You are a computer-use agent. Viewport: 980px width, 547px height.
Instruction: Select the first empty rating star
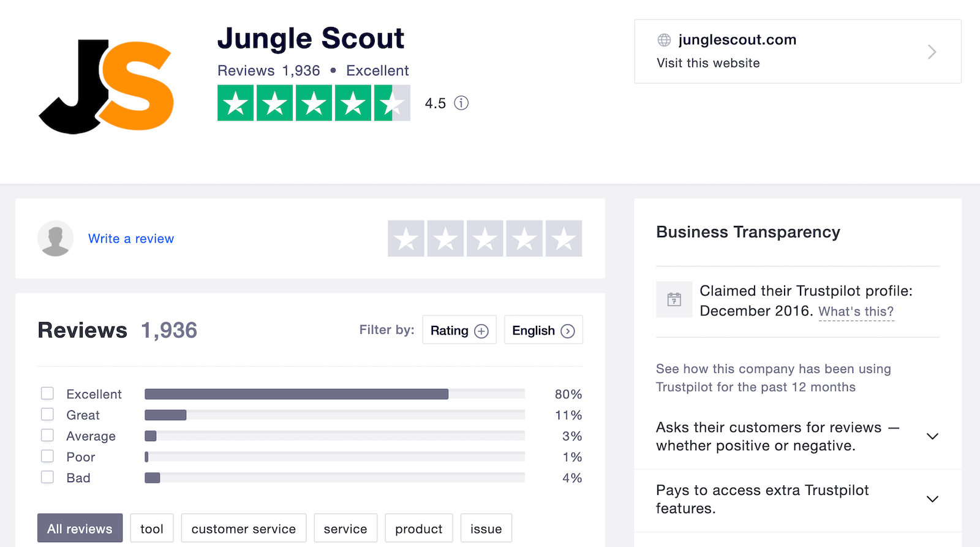pos(406,238)
